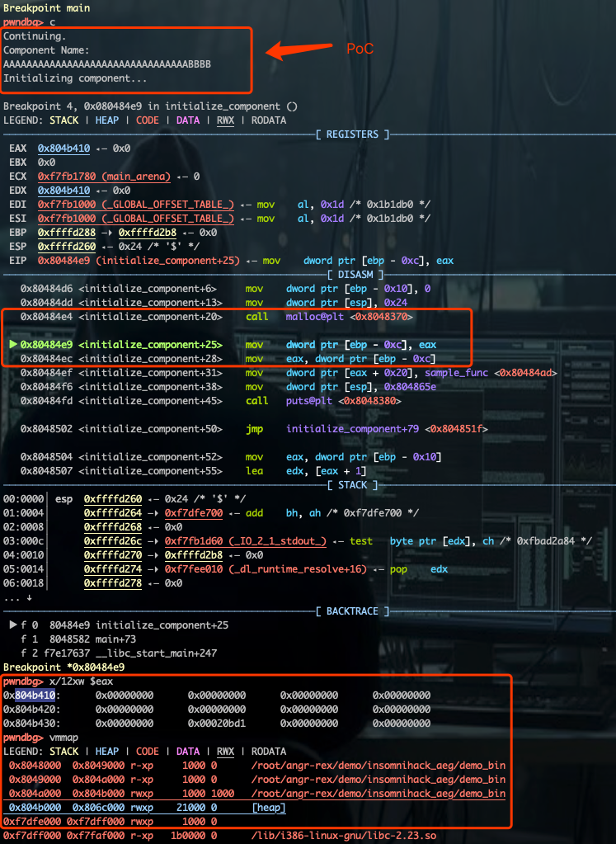
Task: Click the EAX register value 0x804b410
Action: (x=63, y=149)
